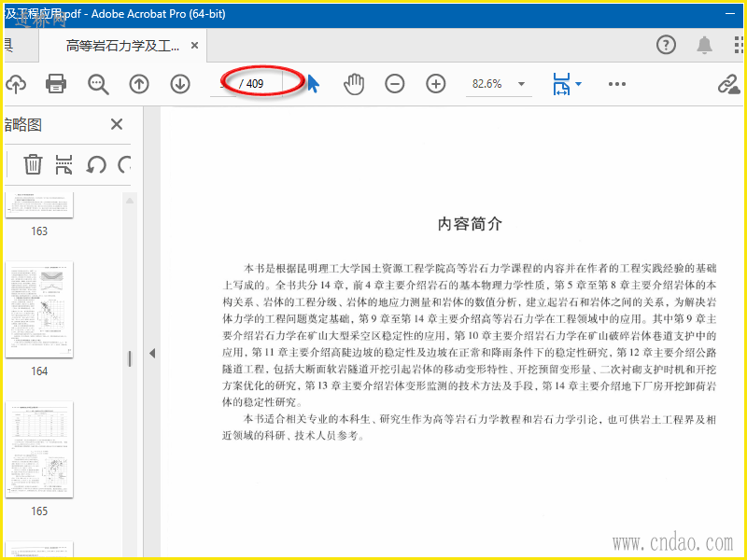Screen dimensions: 747x560
Task: Close the thumbnails panel
Action: pyautogui.click(x=117, y=124)
